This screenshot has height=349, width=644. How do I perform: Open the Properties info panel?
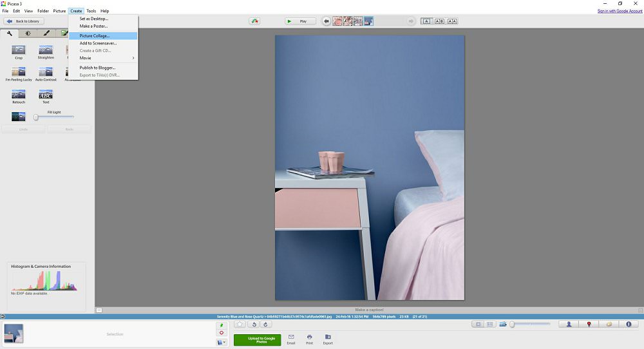point(629,325)
